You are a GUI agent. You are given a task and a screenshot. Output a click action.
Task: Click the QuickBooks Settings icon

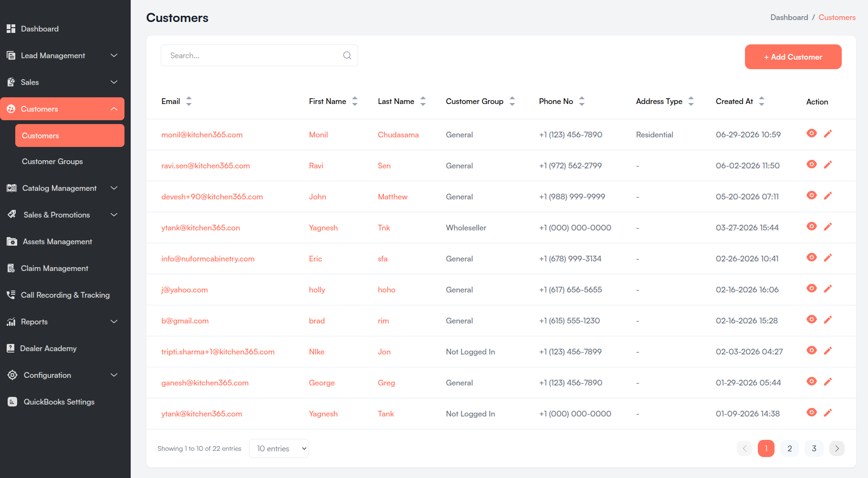point(12,402)
